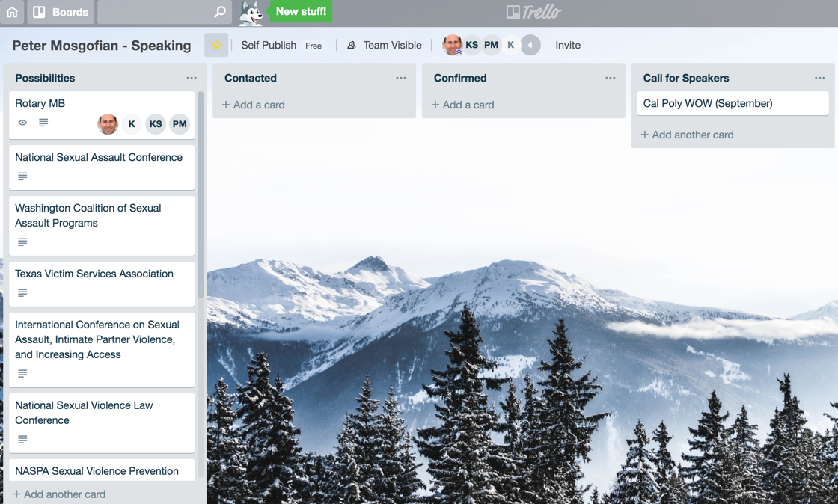Viewport: 838px width, 504px height.
Task: Add a card to Confirmed list
Action: [463, 105]
